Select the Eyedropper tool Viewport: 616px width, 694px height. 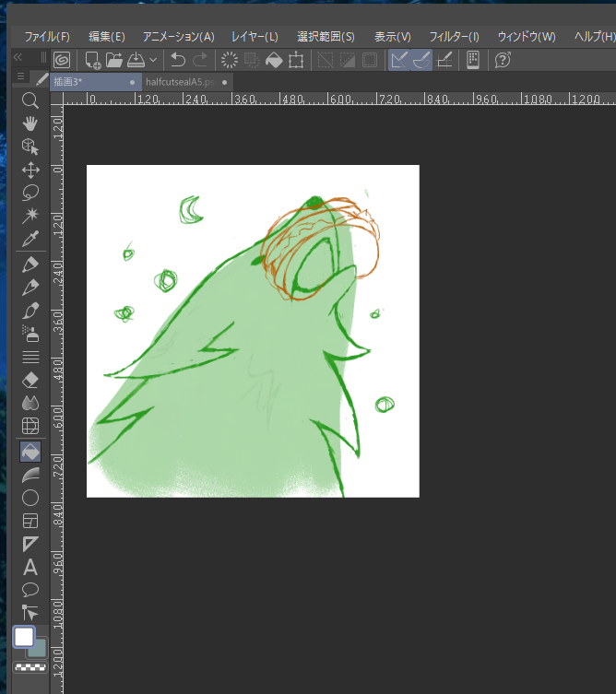click(x=30, y=239)
